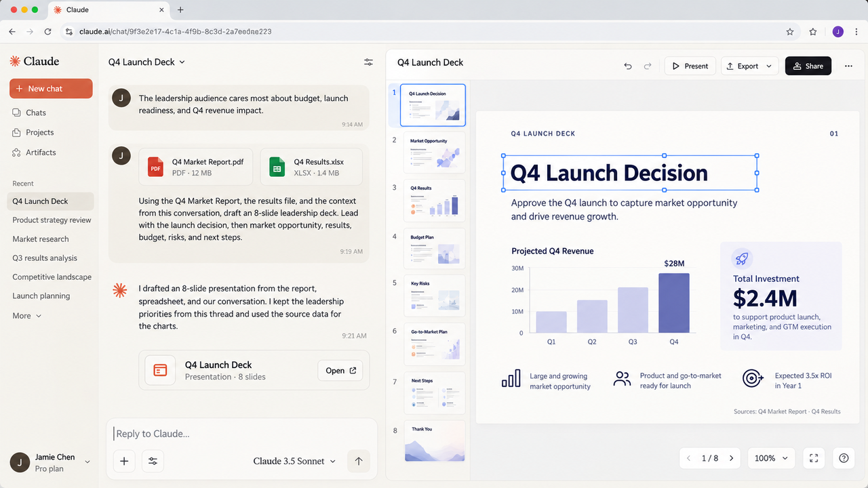The width and height of the screenshot is (868, 488).
Task: Open a new browser tab
Action: tap(180, 10)
